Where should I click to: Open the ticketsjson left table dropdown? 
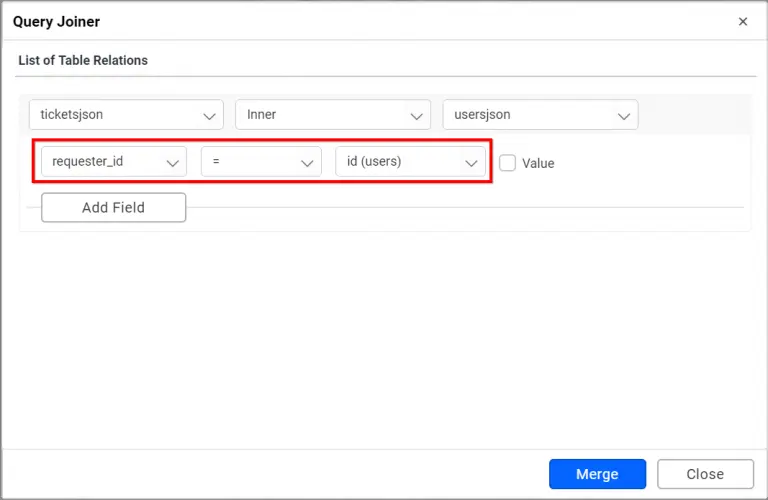pos(125,115)
